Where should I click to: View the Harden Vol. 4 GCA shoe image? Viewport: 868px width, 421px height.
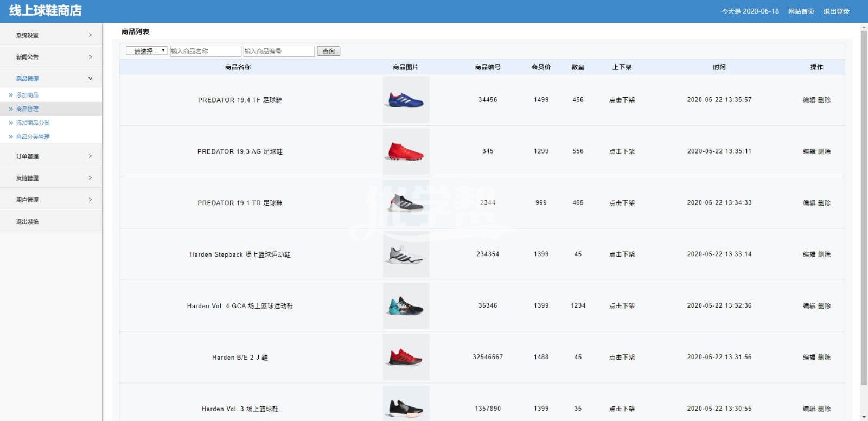pyautogui.click(x=406, y=306)
